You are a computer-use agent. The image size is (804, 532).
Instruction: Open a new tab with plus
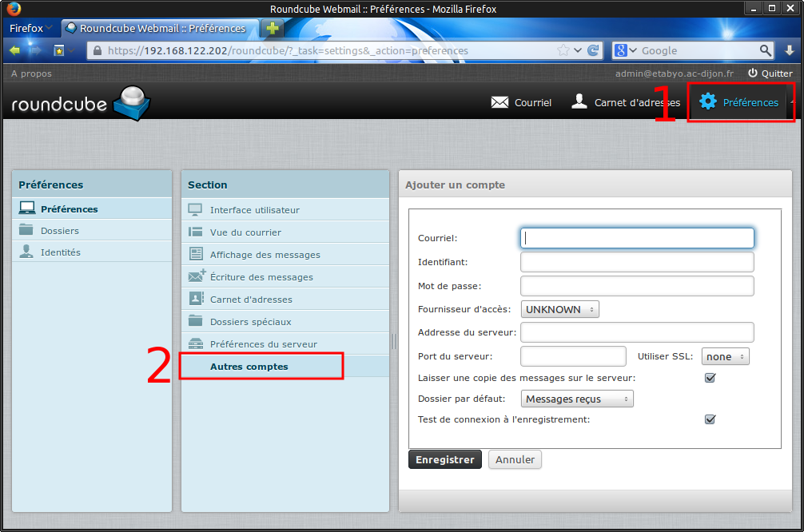pyautogui.click(x=273, y=28)
